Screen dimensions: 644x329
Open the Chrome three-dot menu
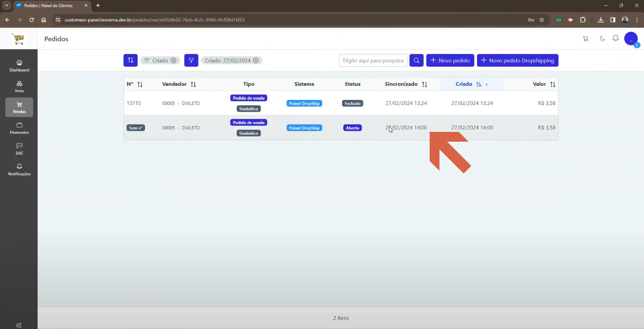[637, 20]
